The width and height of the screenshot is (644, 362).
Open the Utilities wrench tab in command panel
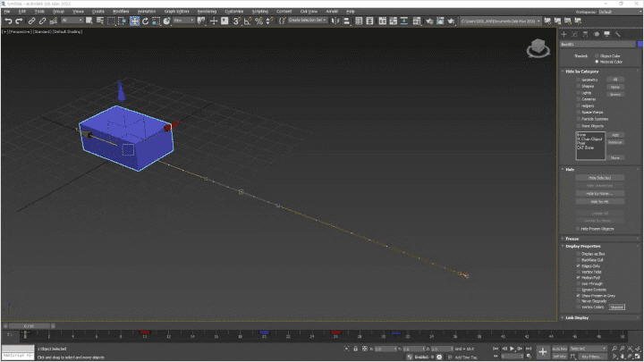pos(618,34)
